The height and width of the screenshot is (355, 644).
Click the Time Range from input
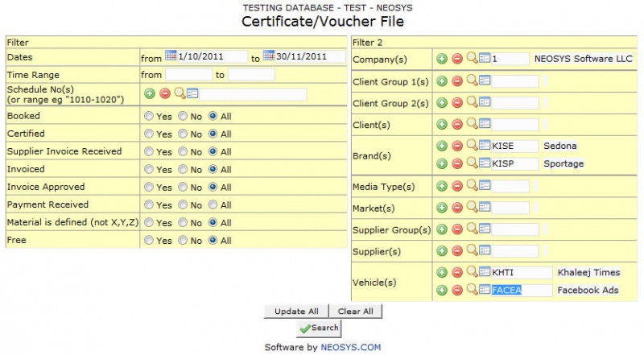[x=188, y=74]
